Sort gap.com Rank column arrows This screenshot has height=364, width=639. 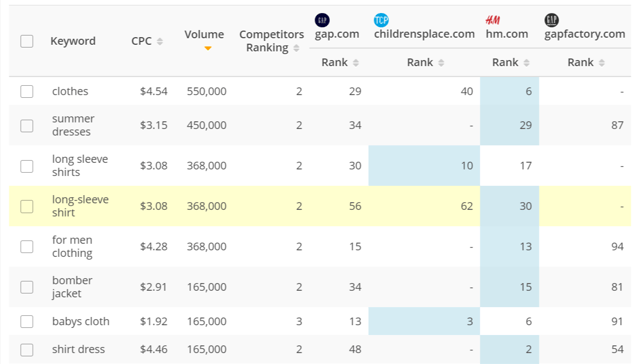(x=356, y=63)
